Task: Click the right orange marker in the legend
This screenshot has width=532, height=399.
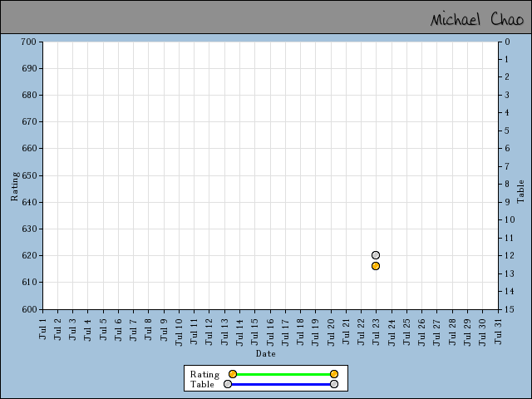Action: pos(334,374)
